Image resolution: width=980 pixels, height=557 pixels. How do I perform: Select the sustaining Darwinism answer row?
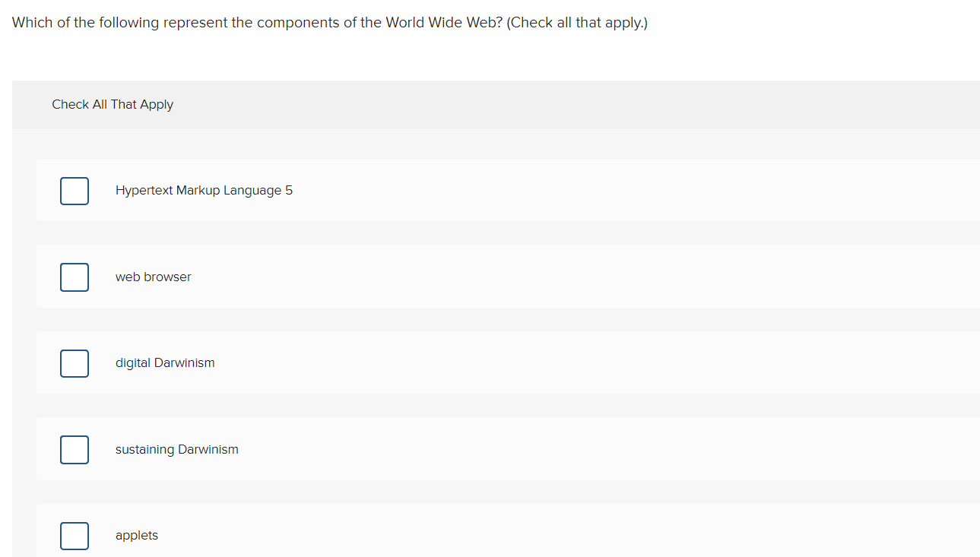point(456,449)
